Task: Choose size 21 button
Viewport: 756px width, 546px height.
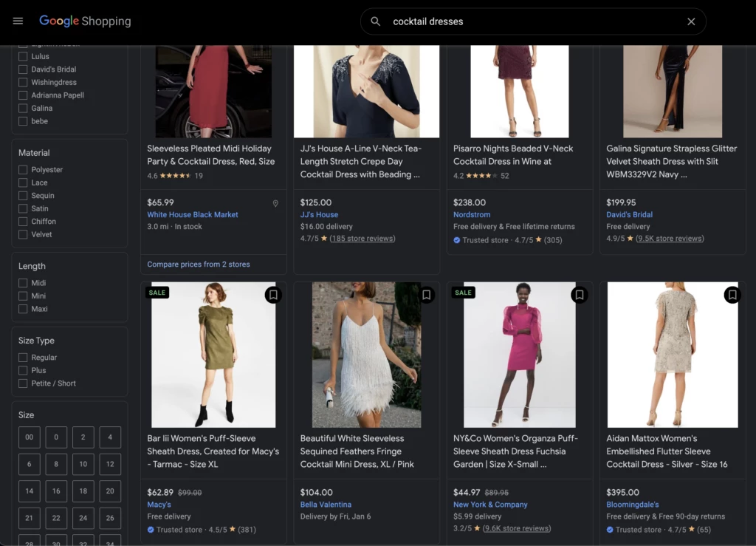Action: [x=30, y=519]
